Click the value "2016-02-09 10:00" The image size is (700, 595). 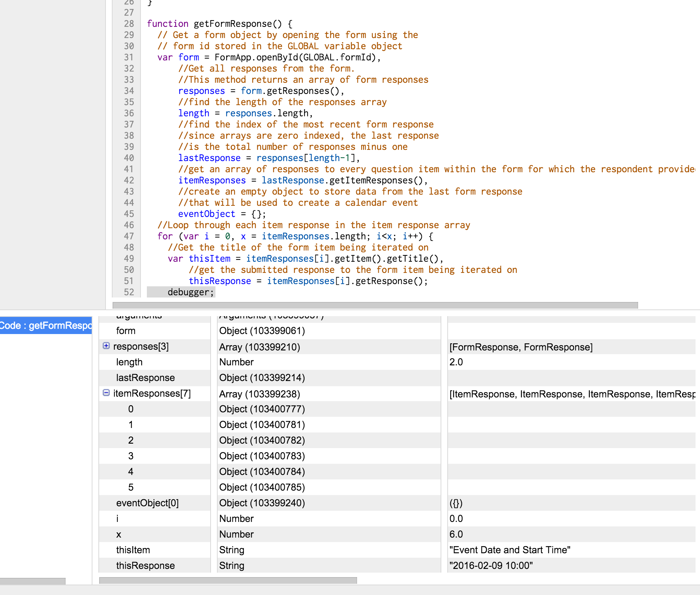point(491,566)
